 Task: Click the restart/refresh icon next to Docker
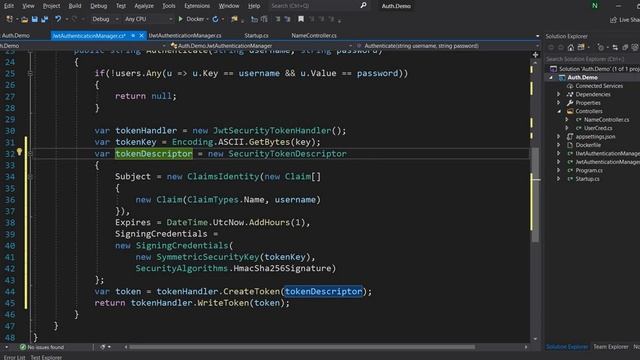(x=216, y=19)
